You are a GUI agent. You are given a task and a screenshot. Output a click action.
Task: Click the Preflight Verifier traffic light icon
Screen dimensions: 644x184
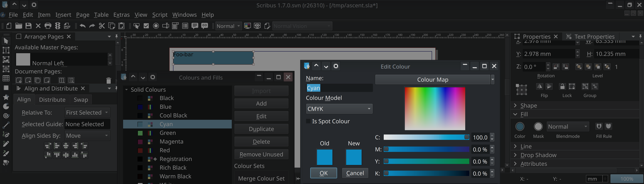pos(58,26)
